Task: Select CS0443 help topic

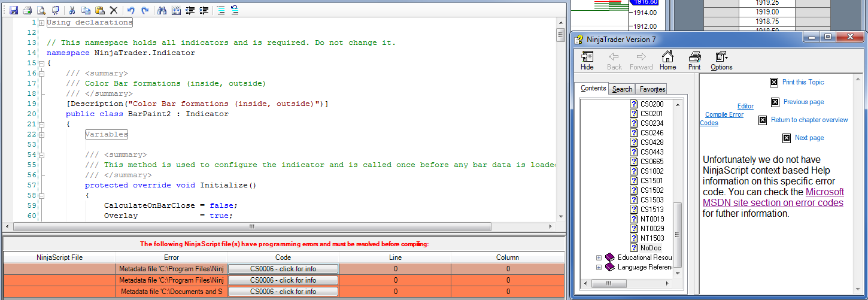Action: [x=651, y=152]
